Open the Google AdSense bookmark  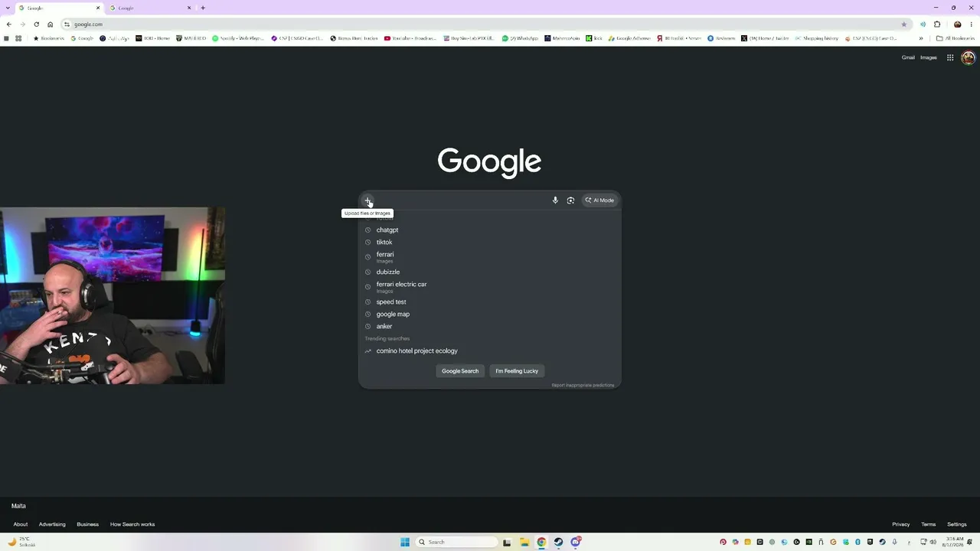pyautogui.click(x=629, y=38)
